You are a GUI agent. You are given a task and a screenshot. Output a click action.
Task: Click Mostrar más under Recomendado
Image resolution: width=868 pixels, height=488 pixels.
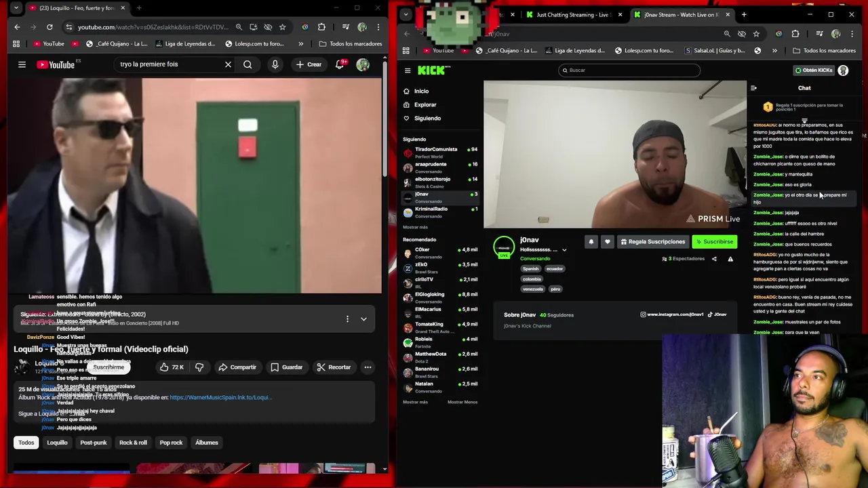415,402
